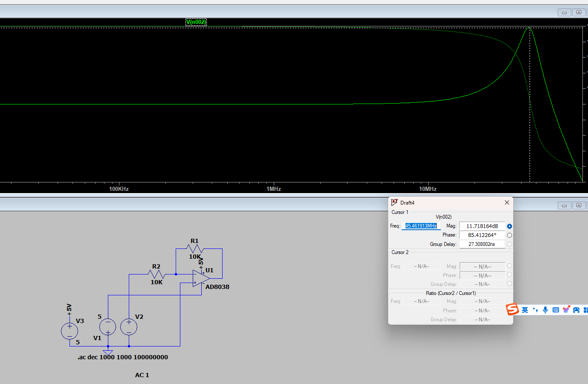The image size is (588, 384).
Task: Click the +5V net label near V3
Action: tap(69, 310)
